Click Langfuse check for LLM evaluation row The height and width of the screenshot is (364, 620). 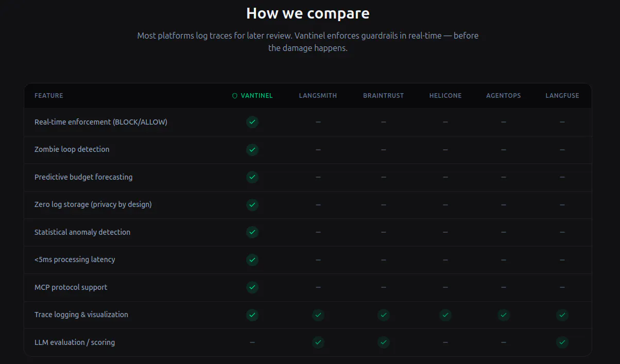point(562,342)
